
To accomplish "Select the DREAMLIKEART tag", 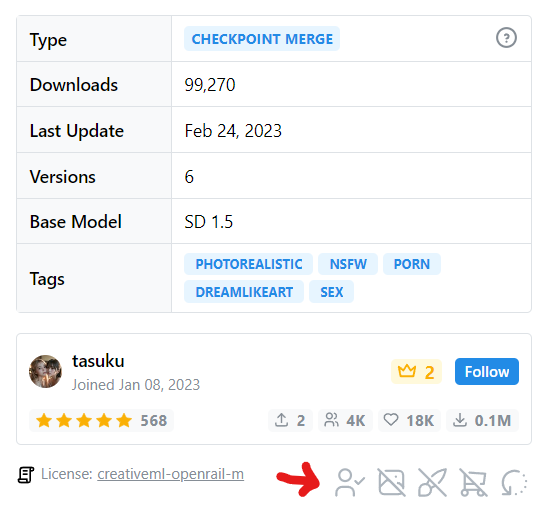I will [x=244, y=292].
